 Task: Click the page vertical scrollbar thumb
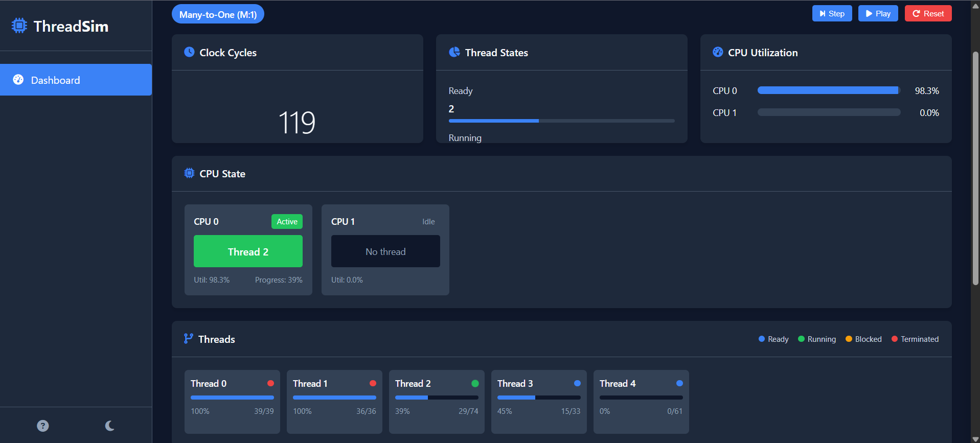click(x=975, y=169)
